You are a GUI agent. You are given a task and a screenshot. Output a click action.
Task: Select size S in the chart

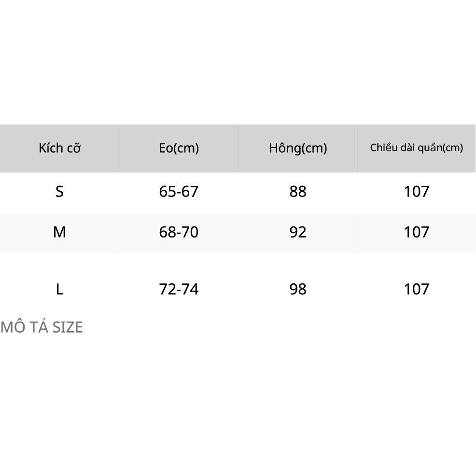[x=59, y=192]
